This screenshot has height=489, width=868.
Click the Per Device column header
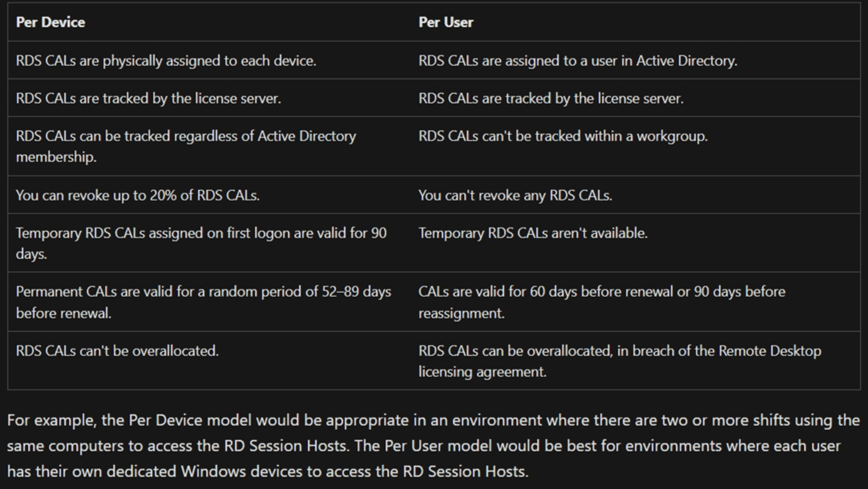tap(50, 22)
